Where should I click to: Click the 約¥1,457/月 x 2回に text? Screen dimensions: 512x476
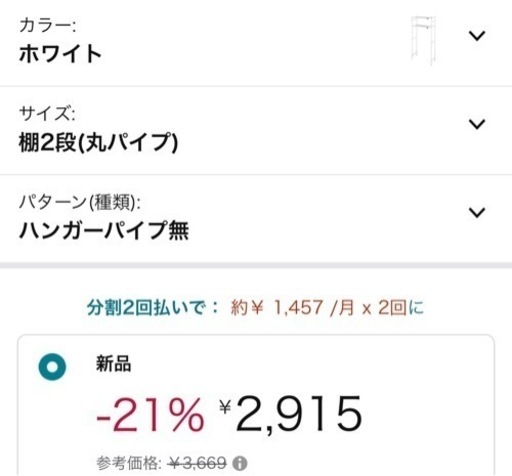[327, 307]
